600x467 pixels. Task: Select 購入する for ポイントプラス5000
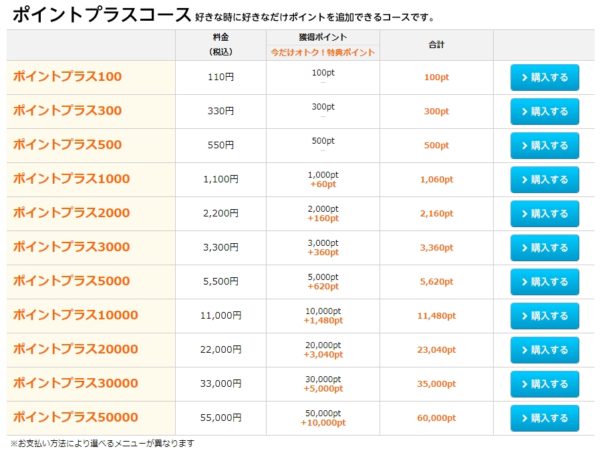pyautogui.click(x=544, y=281)
